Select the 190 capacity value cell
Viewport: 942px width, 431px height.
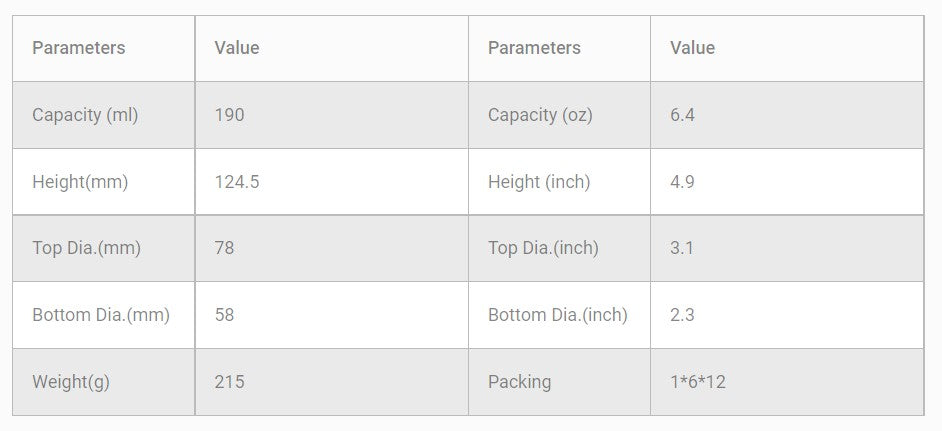tap(230, 115)
